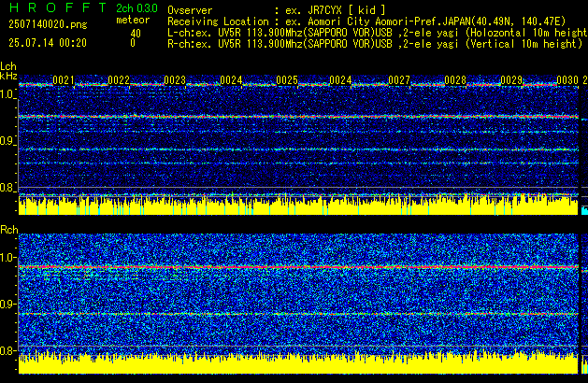Click the kHz unit label
Image resolution: width=588 pixels, height=383 pixels.
pyautogui.click(x=8, y=76)
